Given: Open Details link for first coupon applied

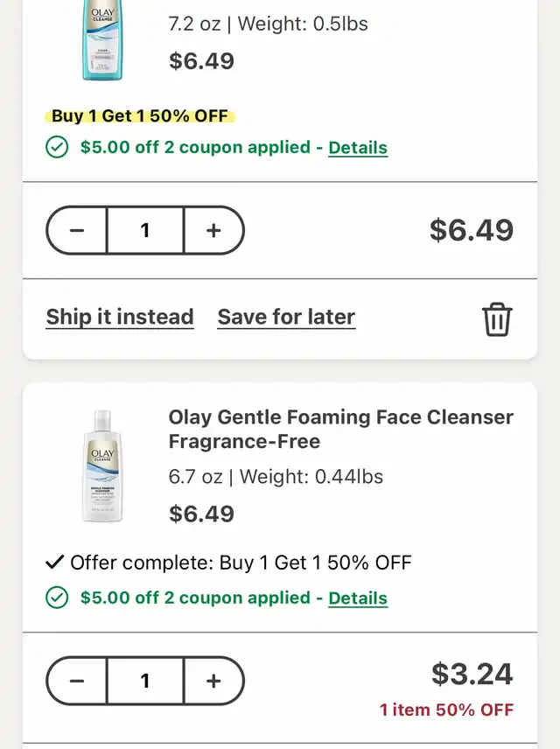Looking at the screenshot, I should [x=358, y=148].
